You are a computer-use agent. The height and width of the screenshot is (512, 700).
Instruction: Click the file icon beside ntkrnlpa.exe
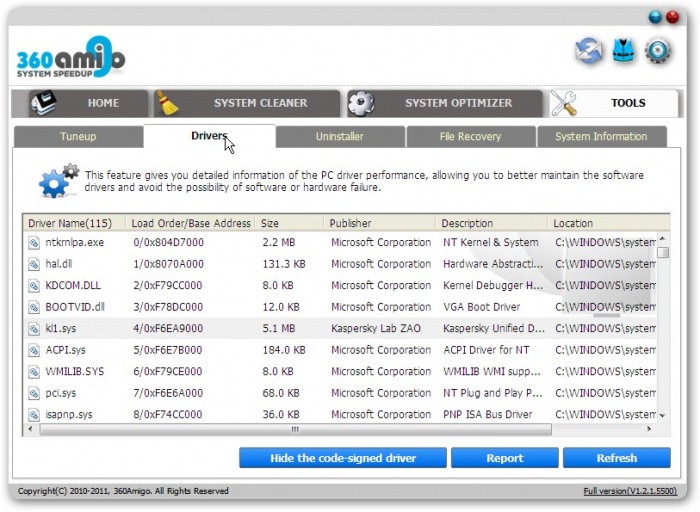[x=33, y=243]
